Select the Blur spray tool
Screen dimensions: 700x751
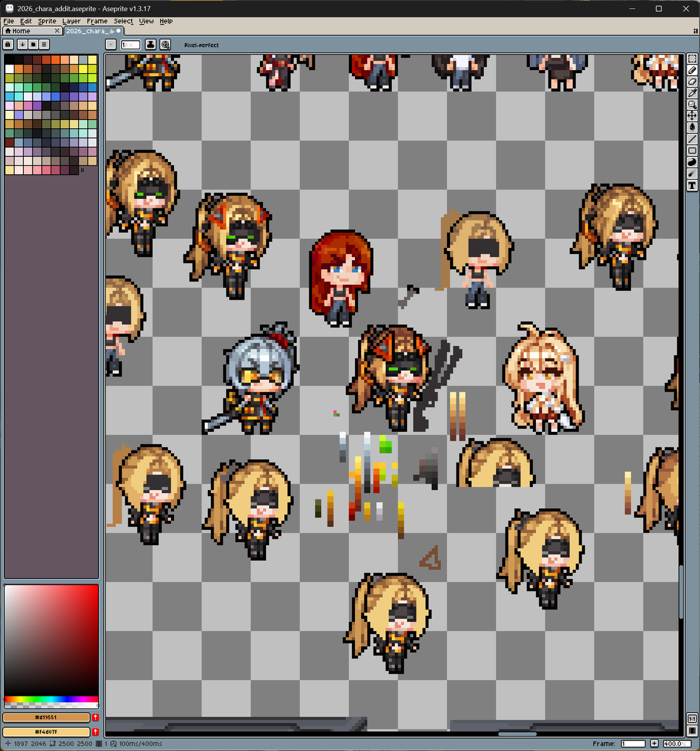coord(692,173)
